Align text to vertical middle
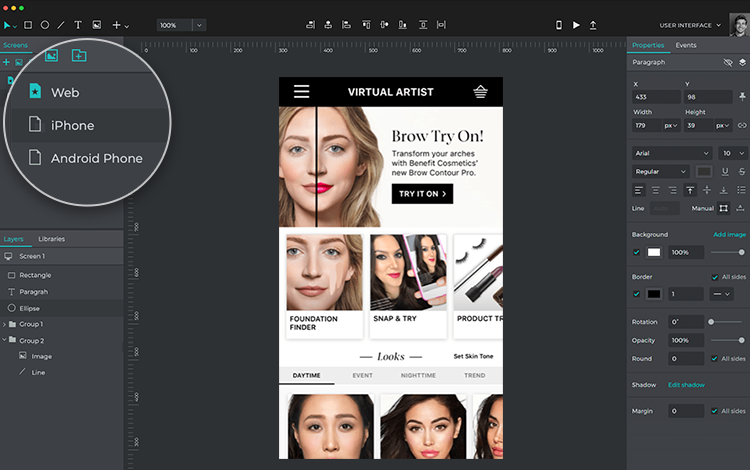Image resolution: width=750 pixels, height=470 pixels. (x=707, y=190)
